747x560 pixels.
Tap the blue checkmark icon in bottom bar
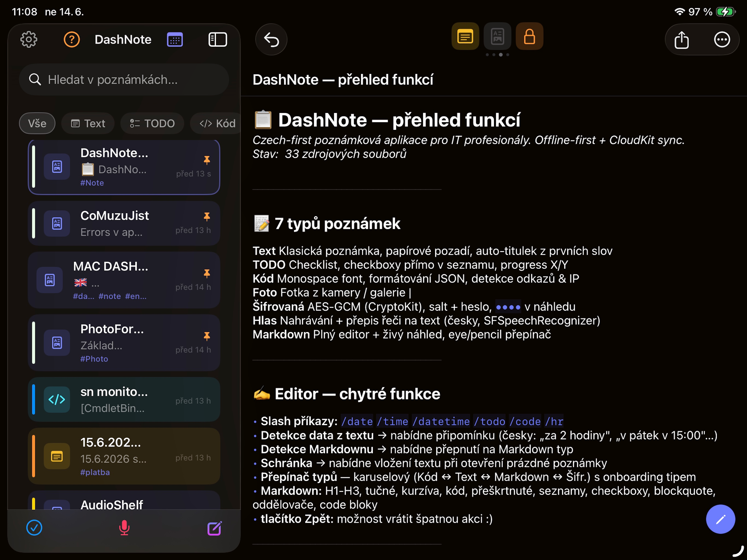pyautogui.click(x=34, y=527)
